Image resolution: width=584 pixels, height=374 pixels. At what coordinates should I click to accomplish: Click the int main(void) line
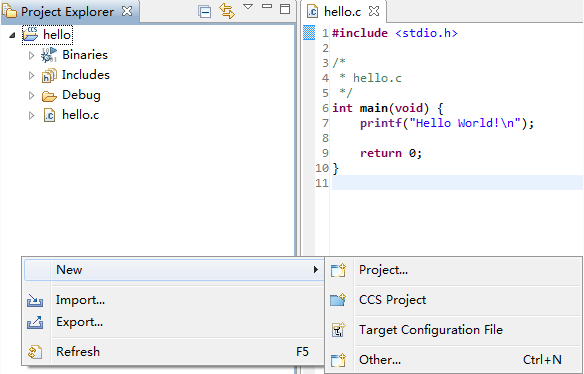pyautogui.click(x=388, y=108)
